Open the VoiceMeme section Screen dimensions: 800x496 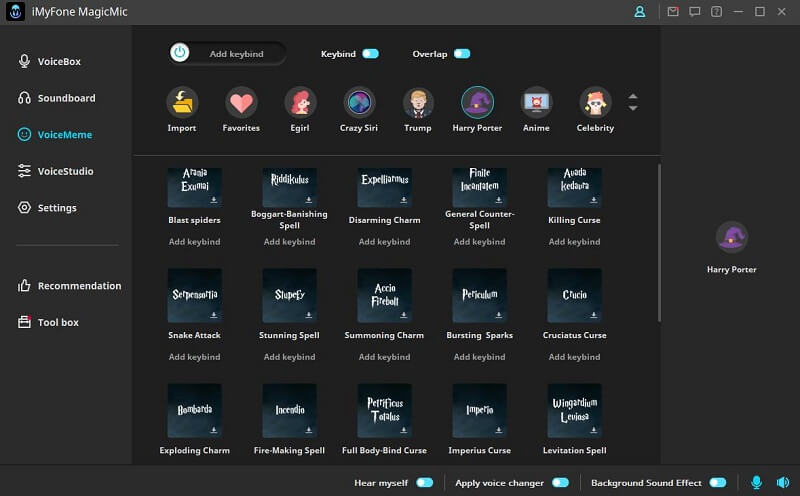click(55, 135)
